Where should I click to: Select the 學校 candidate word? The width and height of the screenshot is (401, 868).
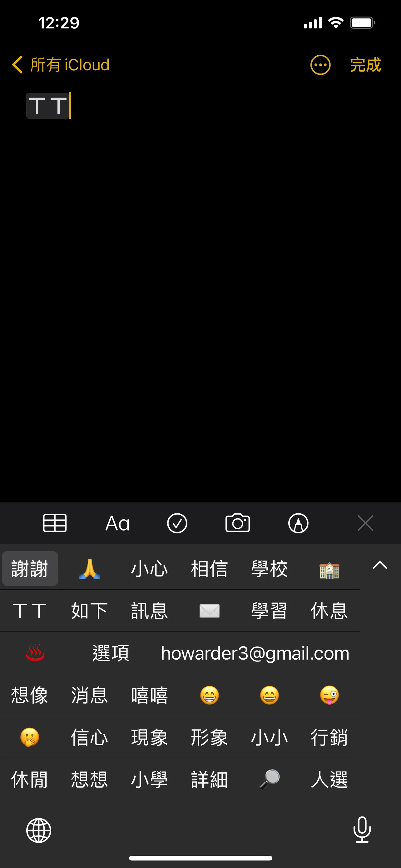269,569
